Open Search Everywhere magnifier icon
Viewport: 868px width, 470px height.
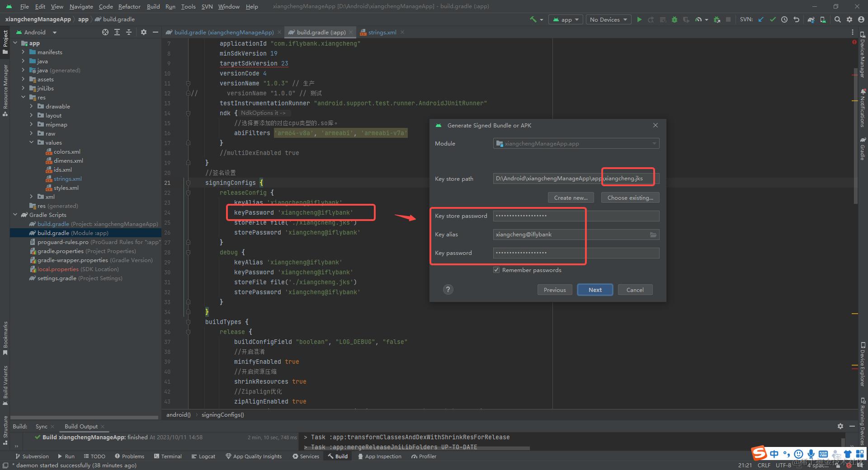pos(838,19)
